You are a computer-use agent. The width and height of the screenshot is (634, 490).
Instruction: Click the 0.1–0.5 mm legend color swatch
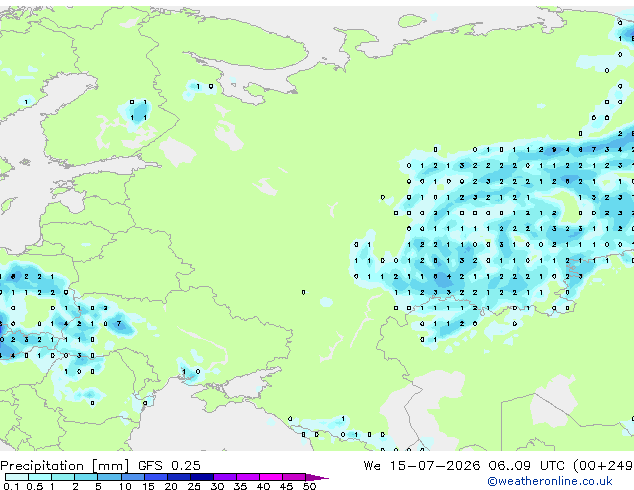click(17, 477)
